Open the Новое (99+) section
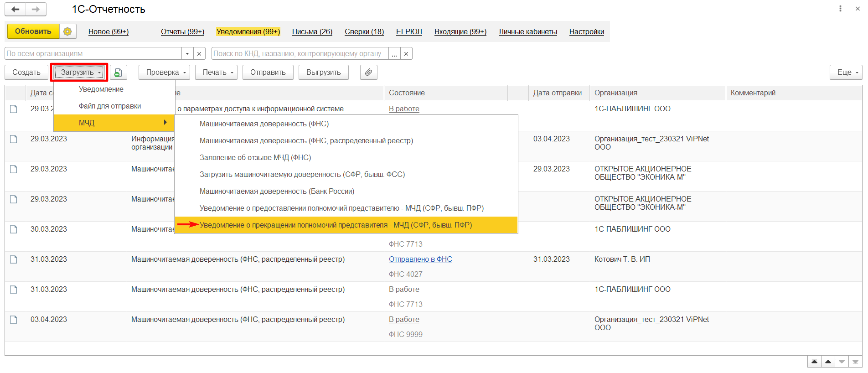The height and width of the screenshot is (373, 868). 108,32
